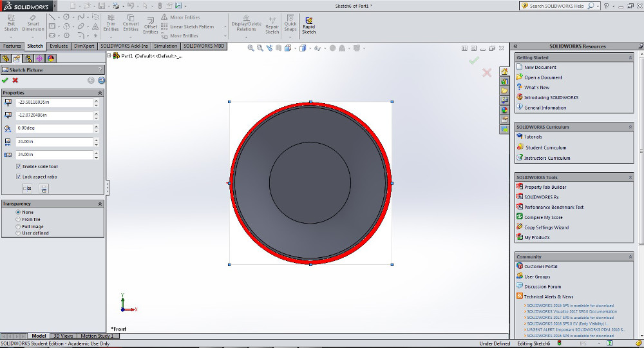The width and height of the screenshot is (644, 348).
Task: Switch to the SOLIDWORKS MBD tab
Action: pos(204,46)
